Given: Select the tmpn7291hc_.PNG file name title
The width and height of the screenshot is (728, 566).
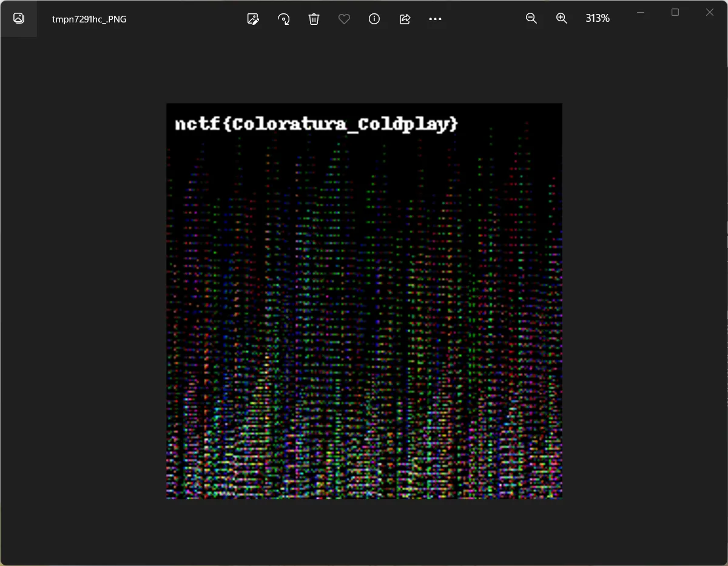Looking at the screenshot, I should pyautogui.click(x=89, y=19).
